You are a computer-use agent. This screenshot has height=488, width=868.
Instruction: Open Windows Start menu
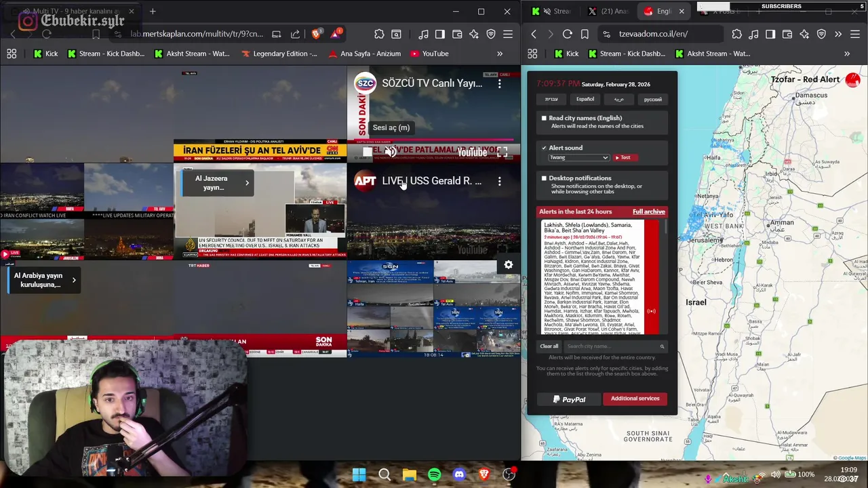point(359,475)
